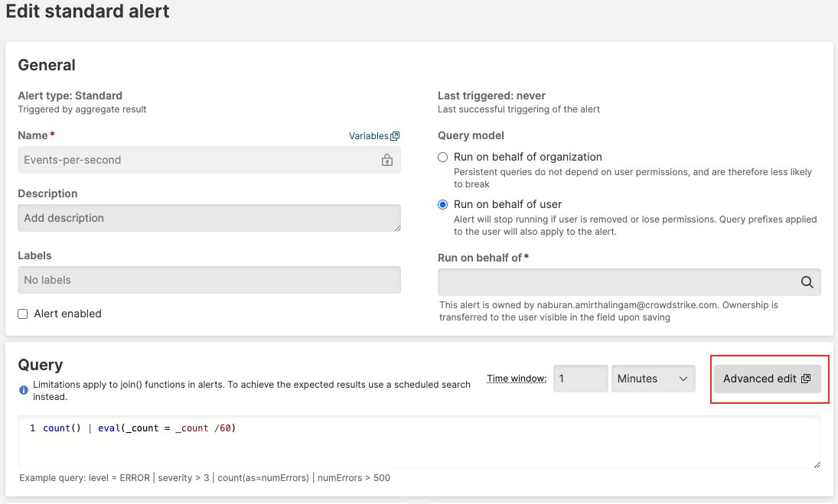
Task: Click the Time window number input
Action: [579, 379]
